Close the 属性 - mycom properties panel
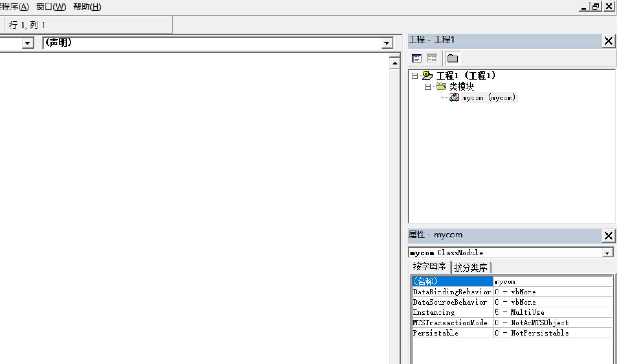 click(608, 236)
